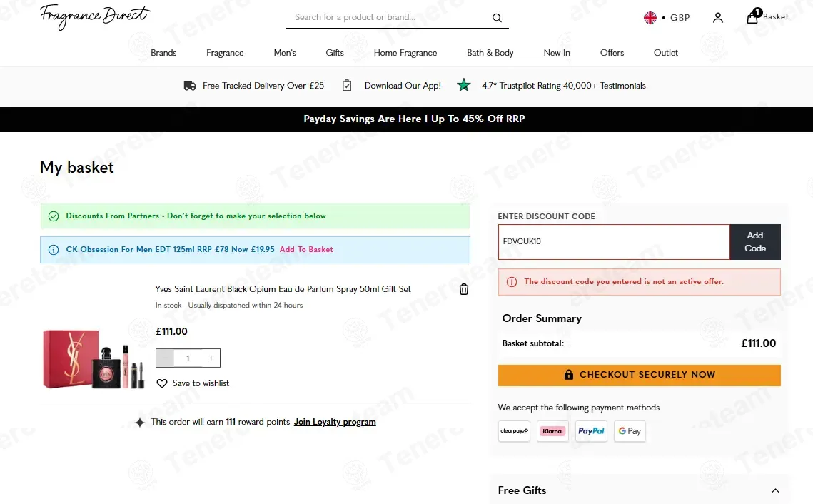
Task: Click Save to wishlist link
Action: click(201, 383)
